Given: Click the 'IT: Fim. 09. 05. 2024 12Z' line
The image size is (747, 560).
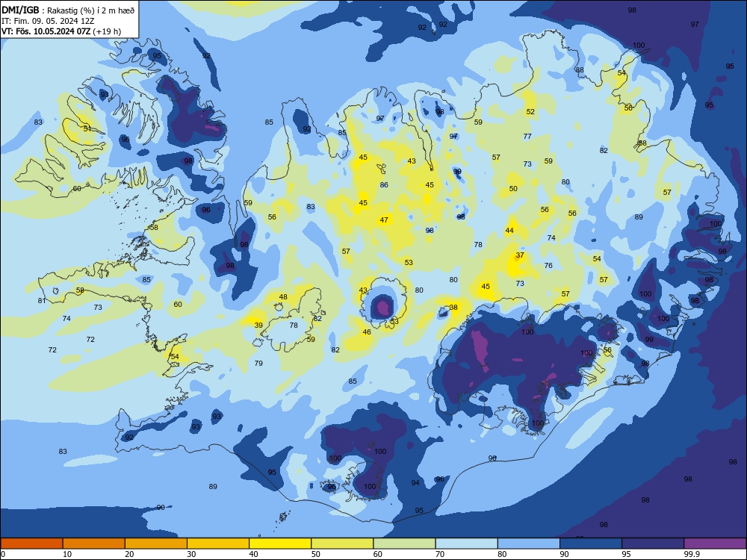Looking at the screenshot, I should [x=48, y=22].
